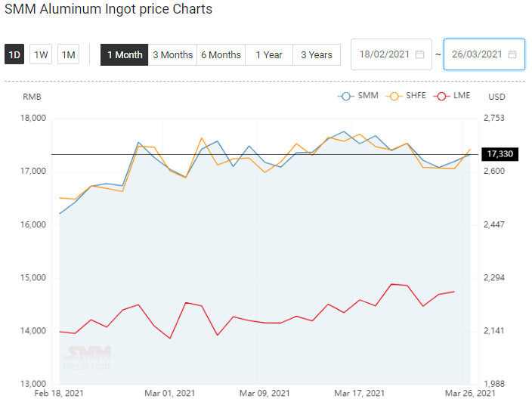Switch range to 3 Years
Screen dimensions: 532x402
[317, 54]
